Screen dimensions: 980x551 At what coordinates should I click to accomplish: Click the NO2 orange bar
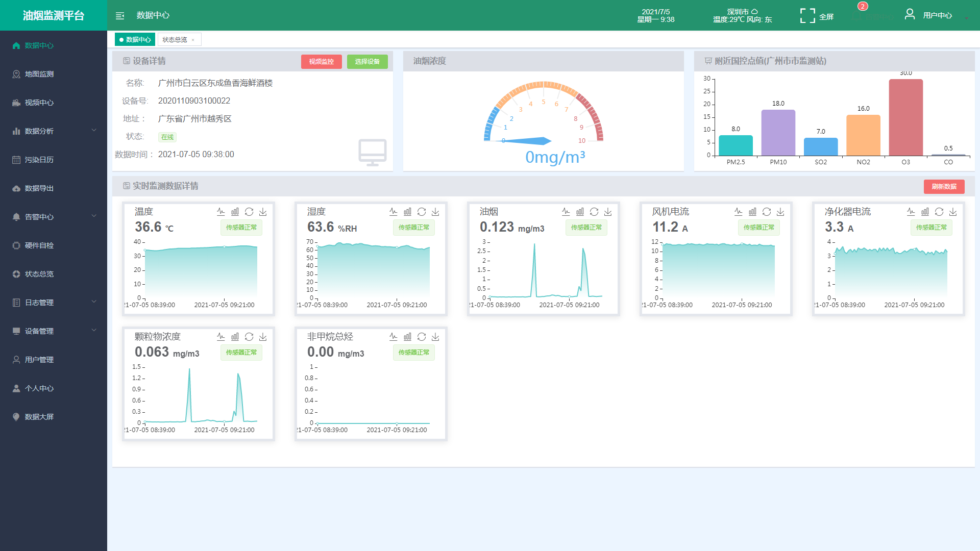864,135
